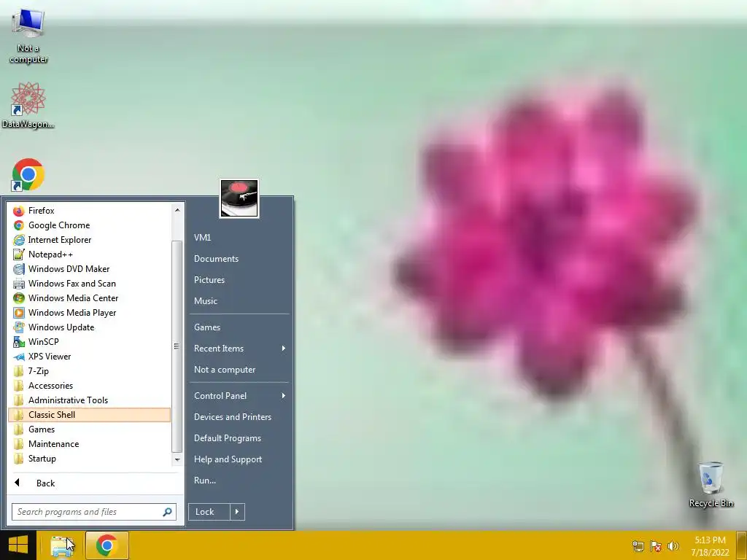Open Windows Fax and Scan

[x=89, y=284]
